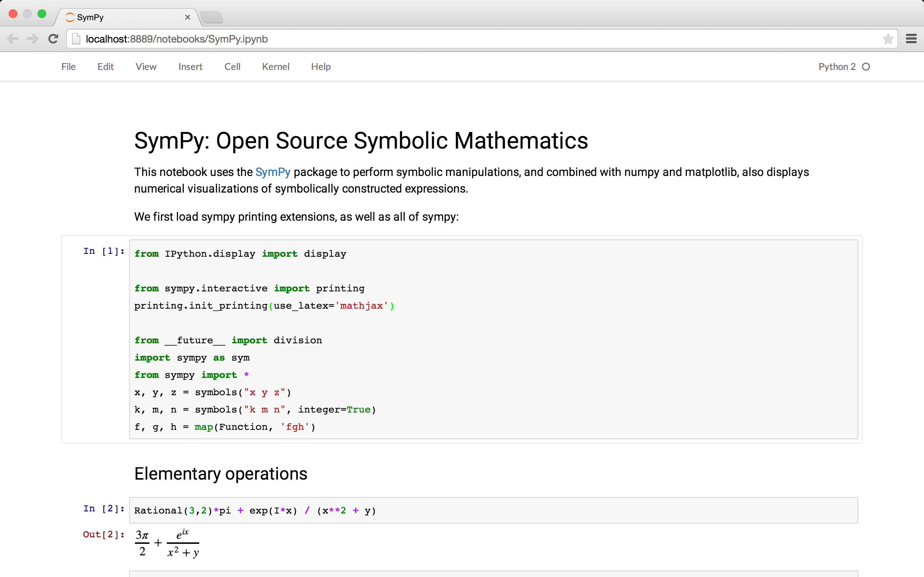Click the browser forward arrow
Viewport: 924px width, 577px height.
[33, 39]
